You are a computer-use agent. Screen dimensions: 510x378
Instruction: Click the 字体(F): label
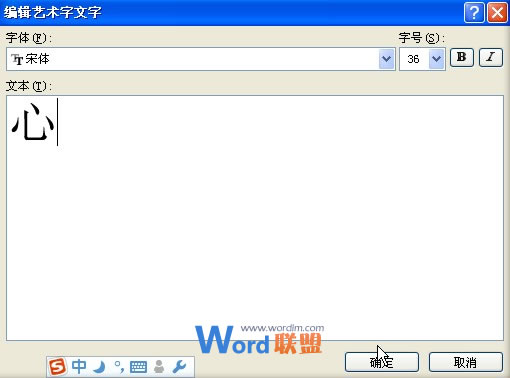tap(29, 38)
